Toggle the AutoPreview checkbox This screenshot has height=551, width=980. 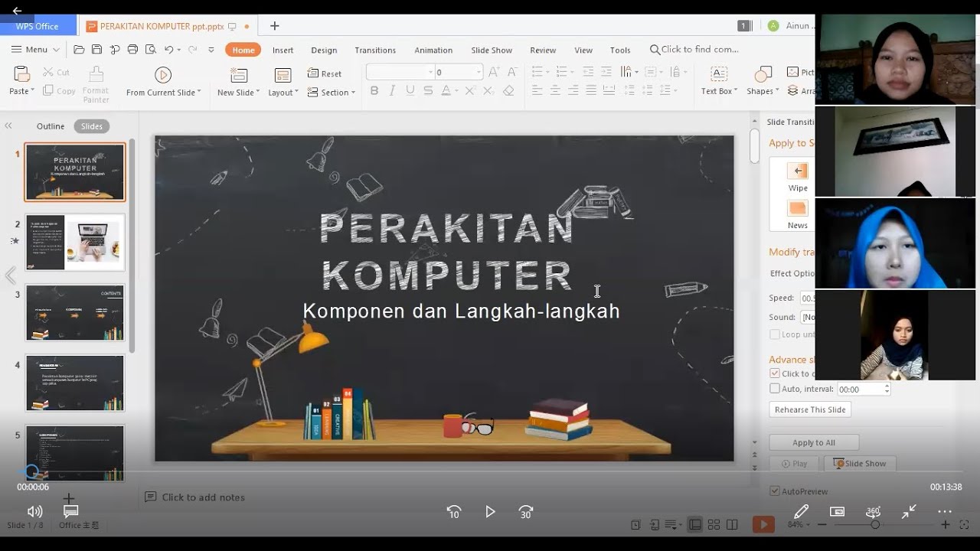tap(775, 491)
